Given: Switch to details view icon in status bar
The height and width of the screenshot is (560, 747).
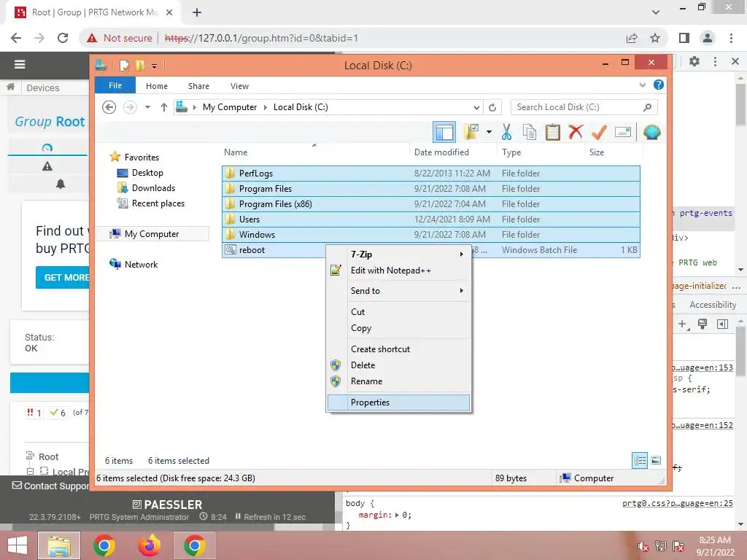Looking at the screenshot, I should [x=640, y=461].
